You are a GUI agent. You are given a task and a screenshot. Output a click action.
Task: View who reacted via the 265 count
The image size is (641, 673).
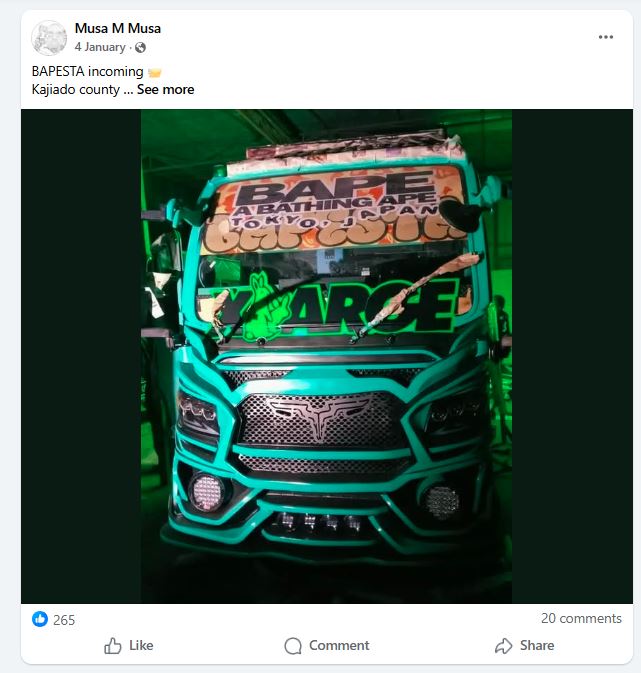(64, 620)
